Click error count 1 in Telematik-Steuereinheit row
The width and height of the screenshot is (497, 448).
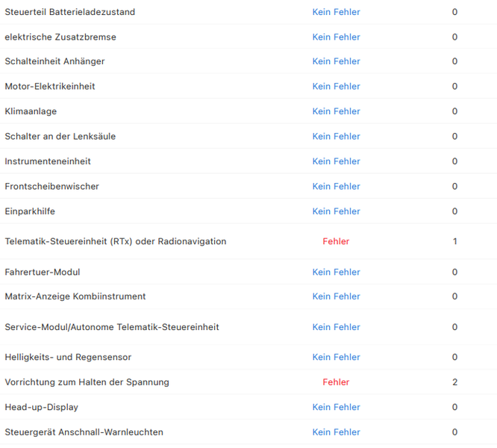click(x=454, y=241)
